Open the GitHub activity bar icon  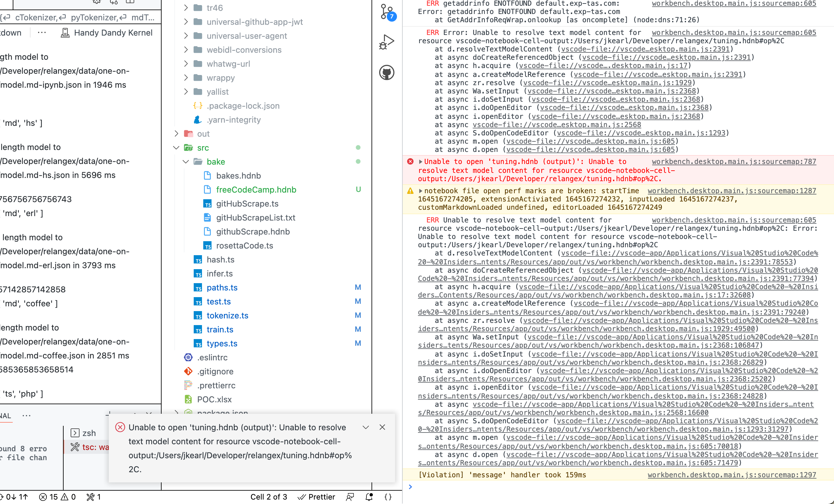[386, 72]
